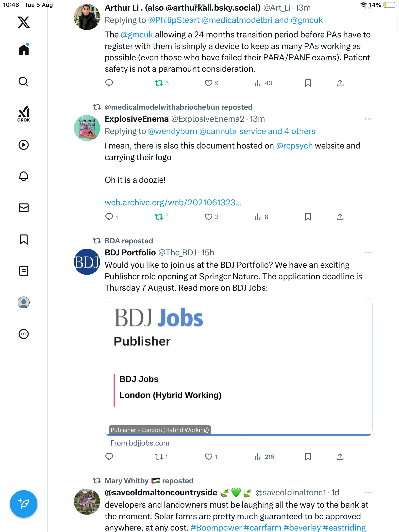Open the BDJ Jobs Publisher link card
399x532 pixels.
click(x=238, y=367)
